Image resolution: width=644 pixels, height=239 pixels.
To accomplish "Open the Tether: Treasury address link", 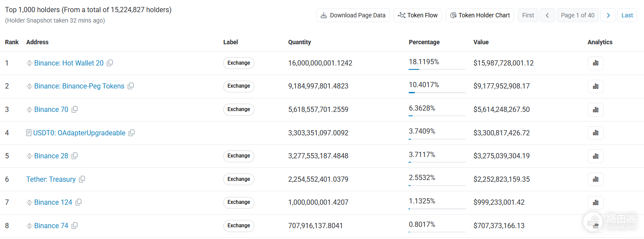I will click(x=51, y=179).
